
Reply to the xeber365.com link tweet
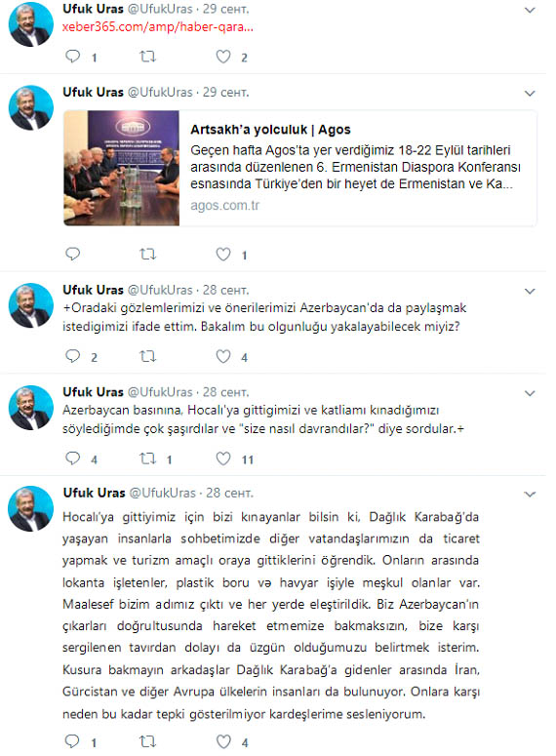point(73,57)
